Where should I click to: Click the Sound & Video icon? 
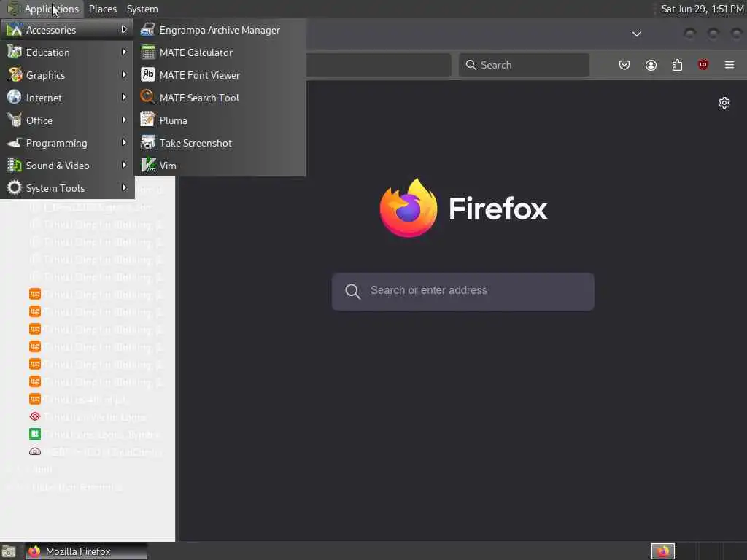point(15,166)
